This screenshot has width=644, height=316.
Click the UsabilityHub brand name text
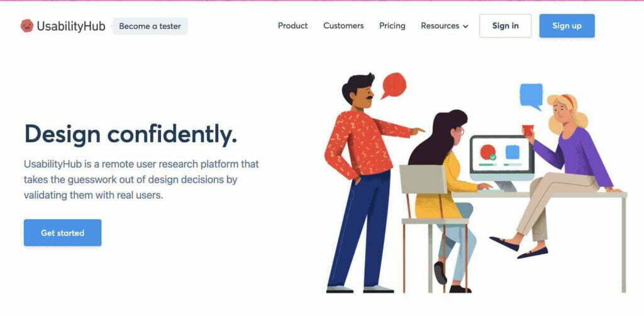click(71, 26)
